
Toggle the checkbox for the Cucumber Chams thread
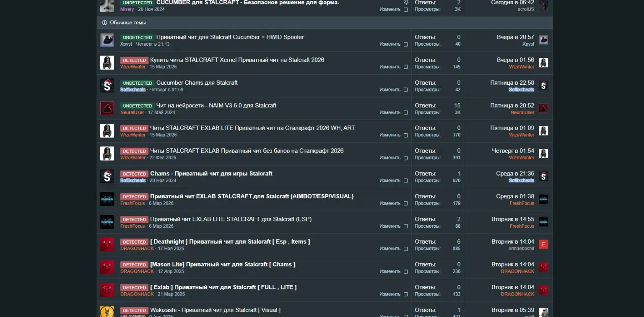(x=405, y=90)
